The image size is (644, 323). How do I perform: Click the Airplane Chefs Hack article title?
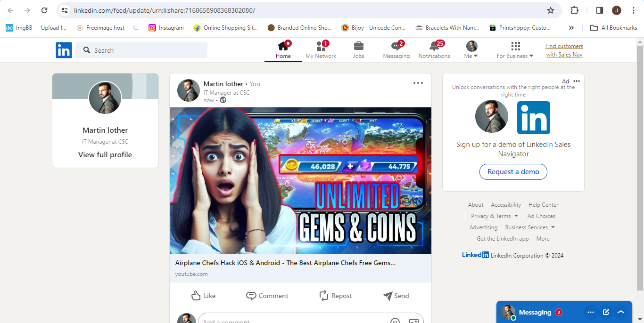[x=285, y=263]
